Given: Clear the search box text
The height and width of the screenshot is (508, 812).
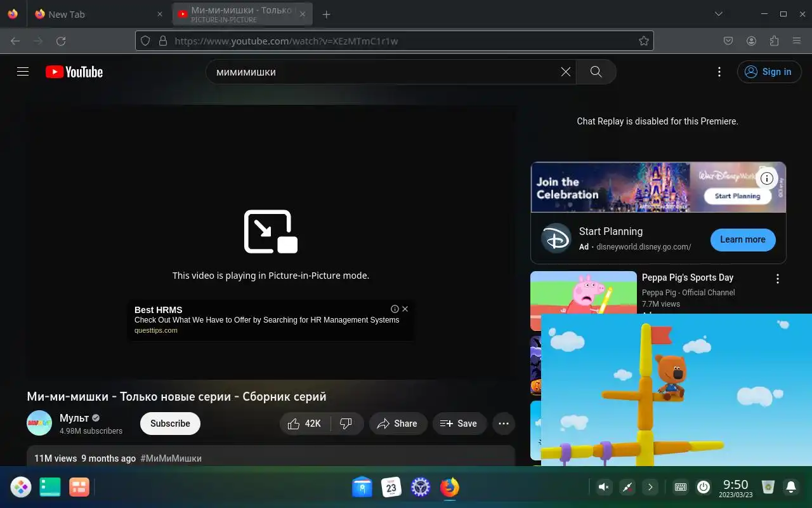Looking at the screenshot, I should tap(566, 72).
